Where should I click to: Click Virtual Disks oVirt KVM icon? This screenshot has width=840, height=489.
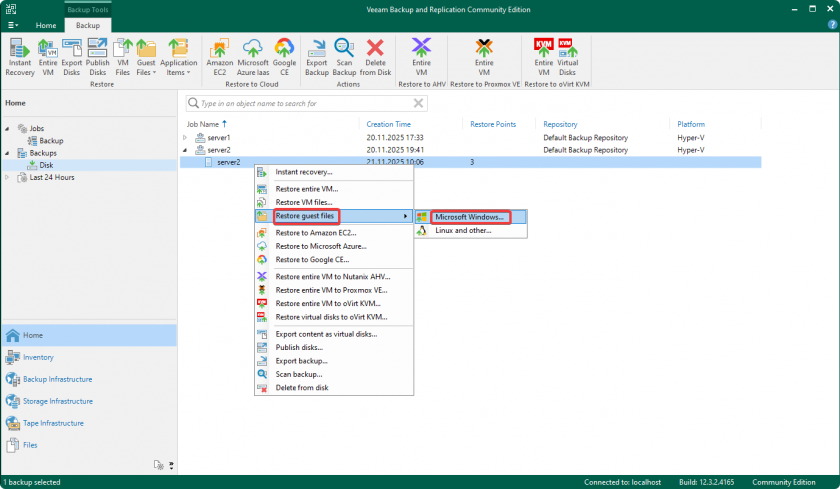point(566,56)
